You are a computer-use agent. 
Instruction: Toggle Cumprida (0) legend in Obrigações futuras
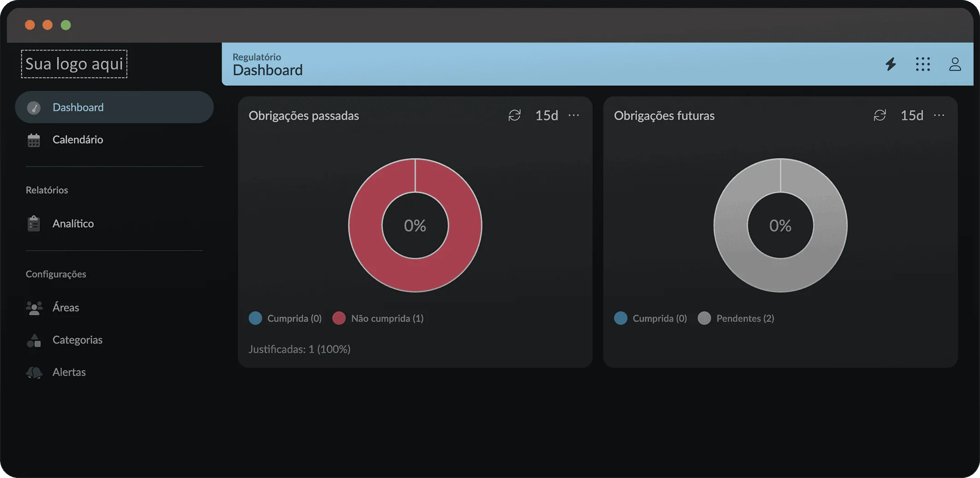point(650,318)
